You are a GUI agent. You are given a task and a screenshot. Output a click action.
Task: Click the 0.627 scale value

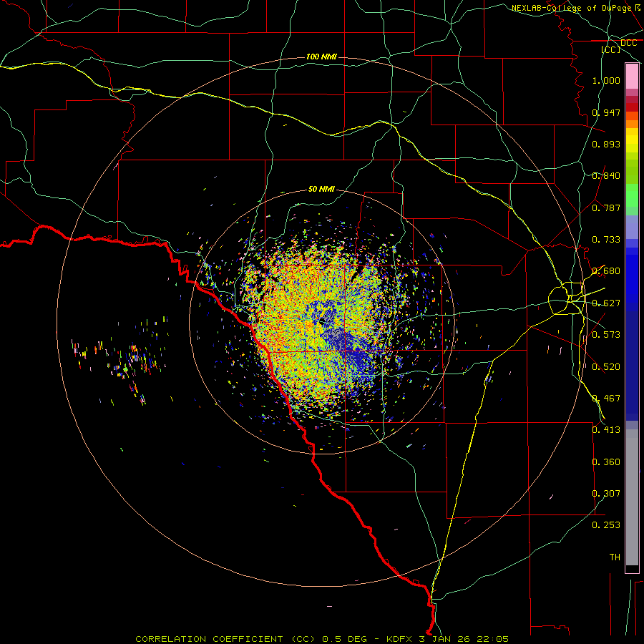[606, 303]
